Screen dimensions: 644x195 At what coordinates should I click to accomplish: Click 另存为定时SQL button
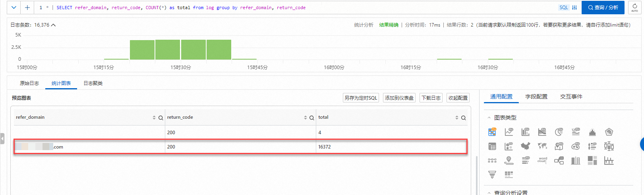tap(361, 98)
